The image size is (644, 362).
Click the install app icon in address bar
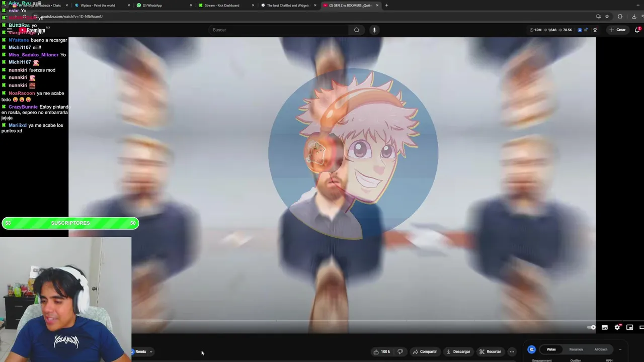tap(598, 16)
